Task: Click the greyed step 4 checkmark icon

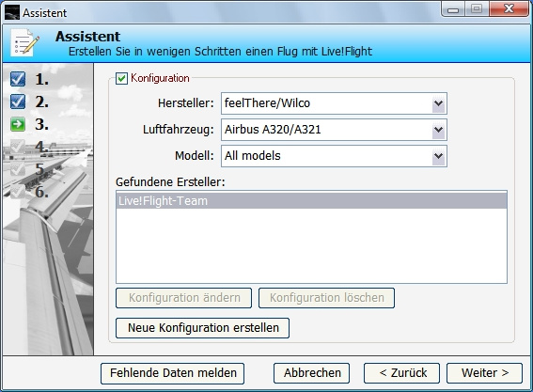Action: 18,147
